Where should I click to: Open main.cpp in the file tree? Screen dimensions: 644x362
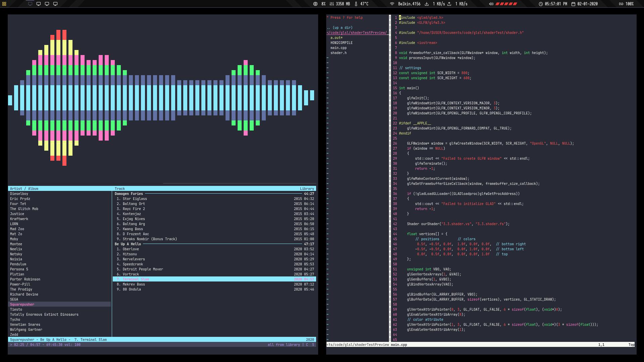339,48
